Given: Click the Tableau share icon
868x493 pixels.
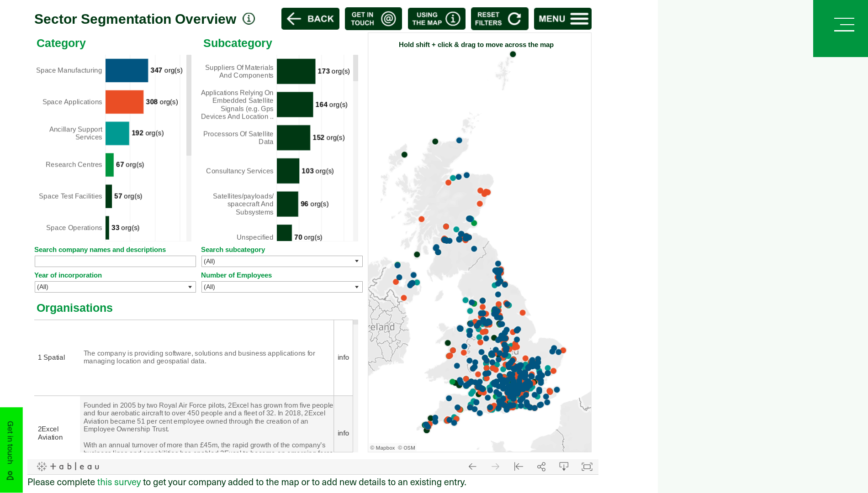Looking at the screenshot, I should (x=541, y=467).
